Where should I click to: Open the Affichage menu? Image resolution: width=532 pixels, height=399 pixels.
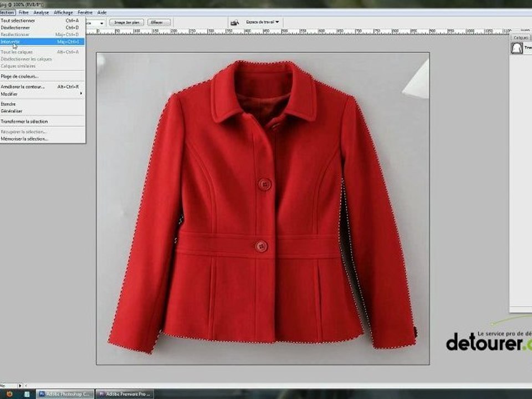[63, 13]
